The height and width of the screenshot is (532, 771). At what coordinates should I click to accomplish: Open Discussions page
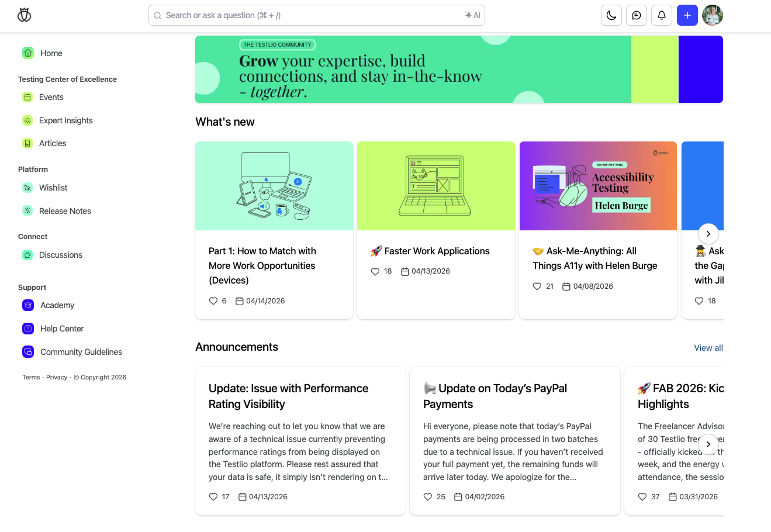coord(60,255)
